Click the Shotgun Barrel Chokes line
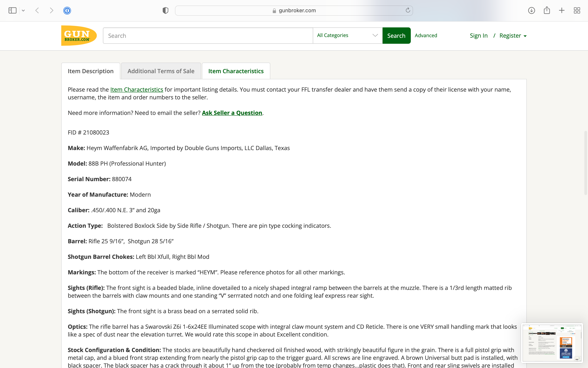 tap(138, 257)
